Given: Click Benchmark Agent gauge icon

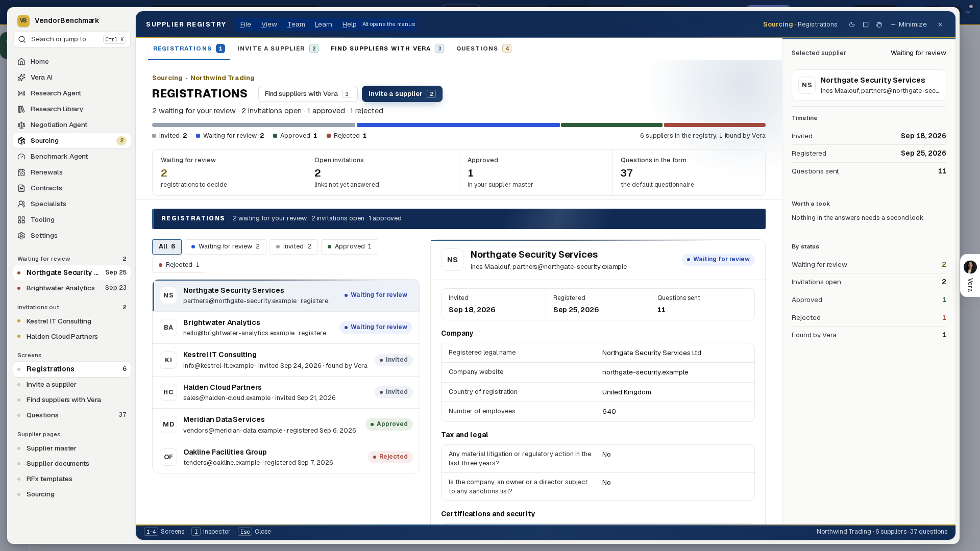Looking at the screenshot, I should tap(21, 157).
